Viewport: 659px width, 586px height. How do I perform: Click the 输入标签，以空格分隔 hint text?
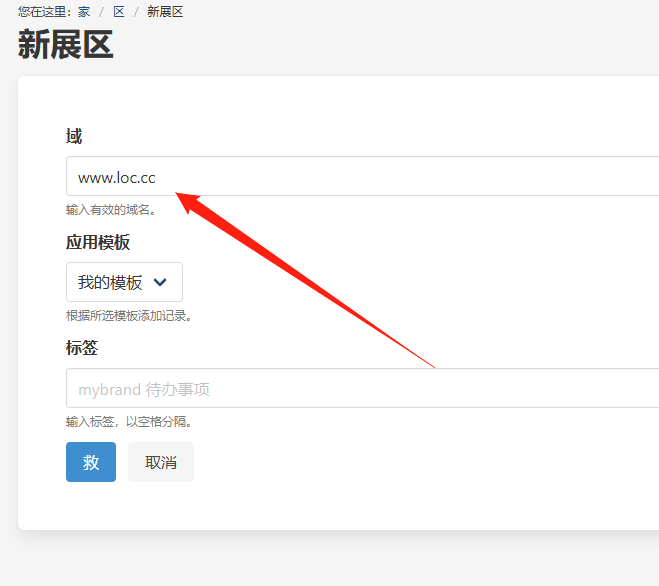coord(128,421)
